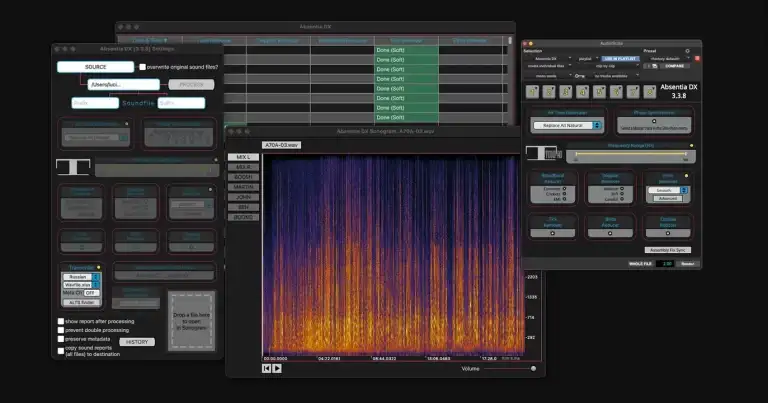Click the 2.00 value field beside WHOLE FILE
Viewport: 768px width, 403px height.
click(666, 264)
